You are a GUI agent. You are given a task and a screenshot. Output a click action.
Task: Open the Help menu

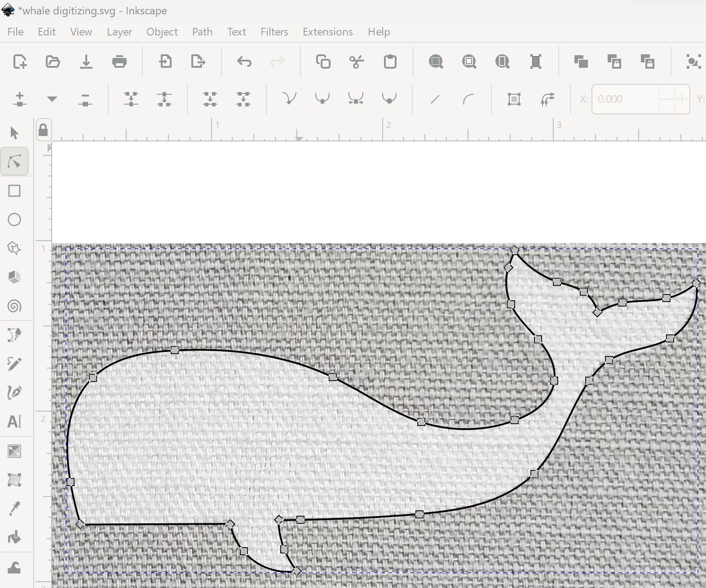coord(379,32)
